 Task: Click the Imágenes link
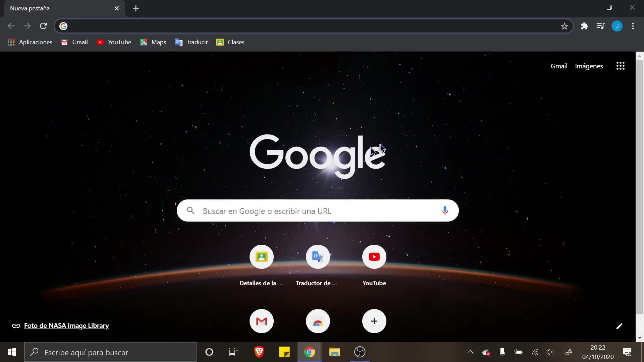tap(589, 66)
